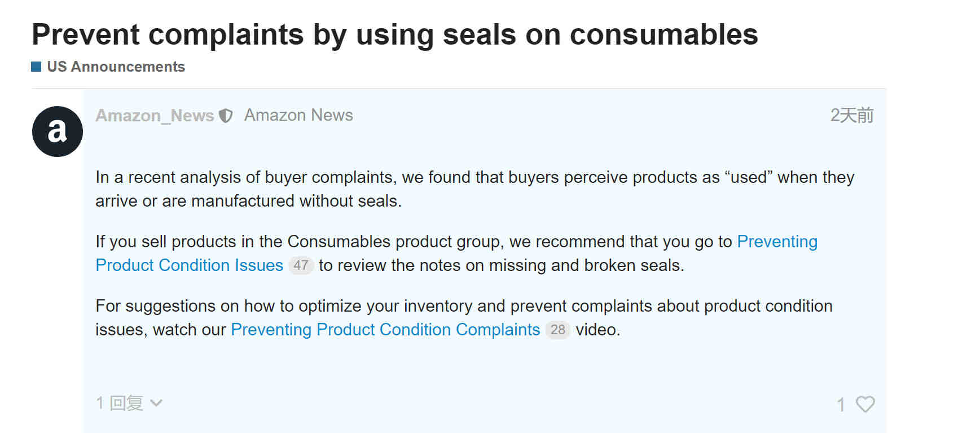980x433 pixels.
Task: Open the US Announcements category
Action: pos(116,67)
